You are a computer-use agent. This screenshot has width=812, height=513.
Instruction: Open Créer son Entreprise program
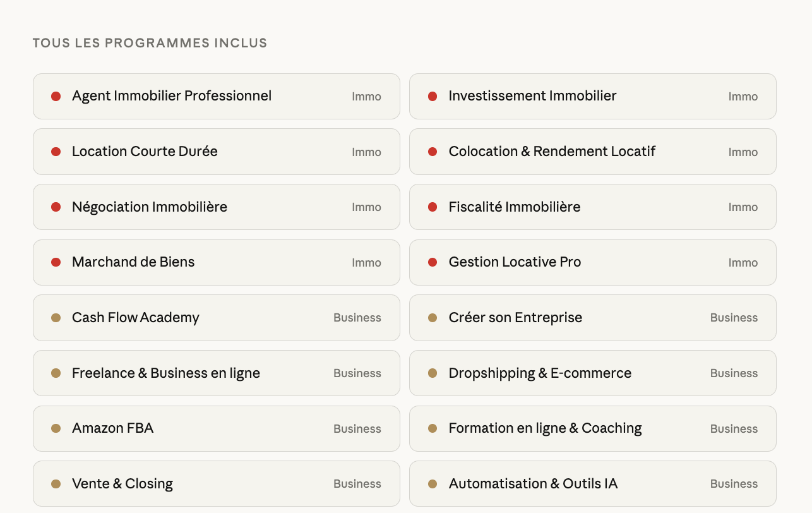pos(515,318)
